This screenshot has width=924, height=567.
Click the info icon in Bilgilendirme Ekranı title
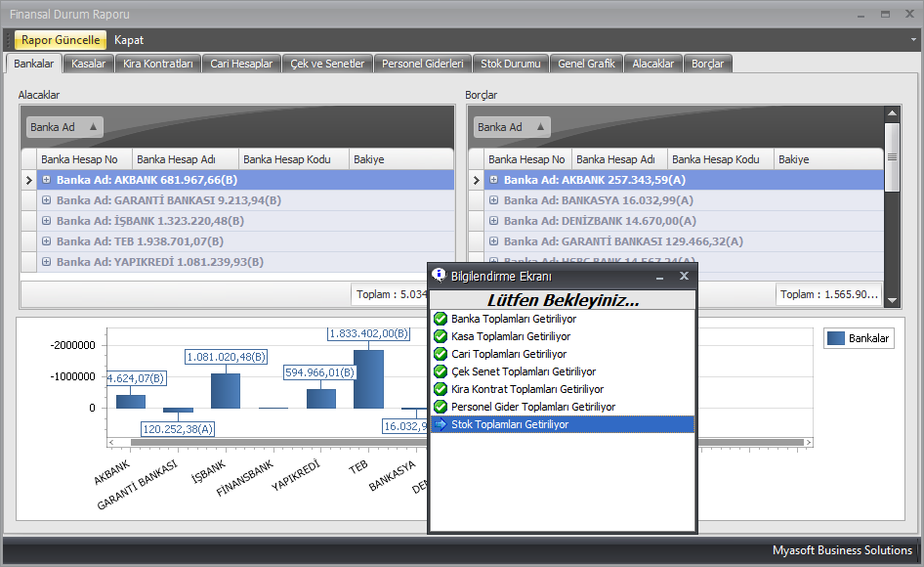click(440, 276)
